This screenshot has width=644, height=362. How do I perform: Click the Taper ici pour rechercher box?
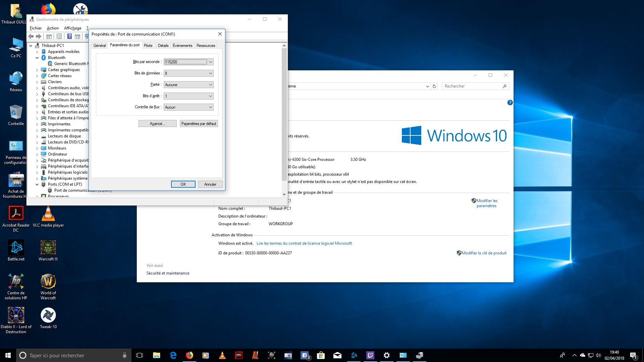(x=74, y=355)
